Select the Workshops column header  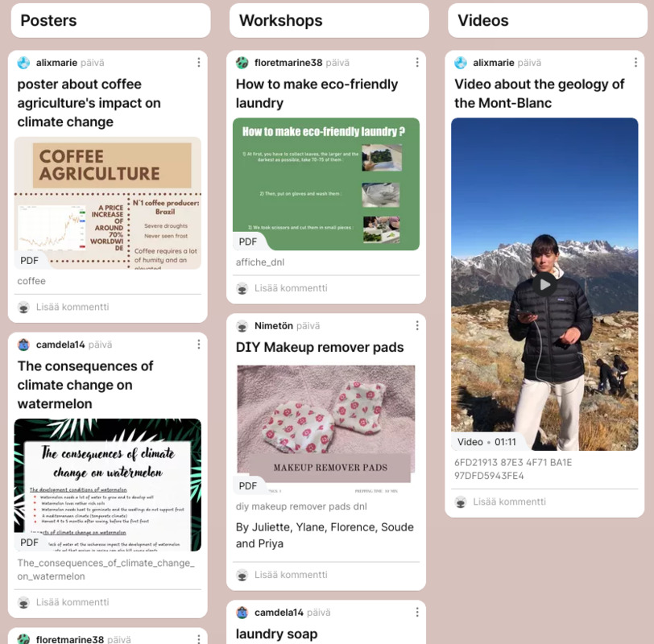pyautogui.click(x=329, y=20)
